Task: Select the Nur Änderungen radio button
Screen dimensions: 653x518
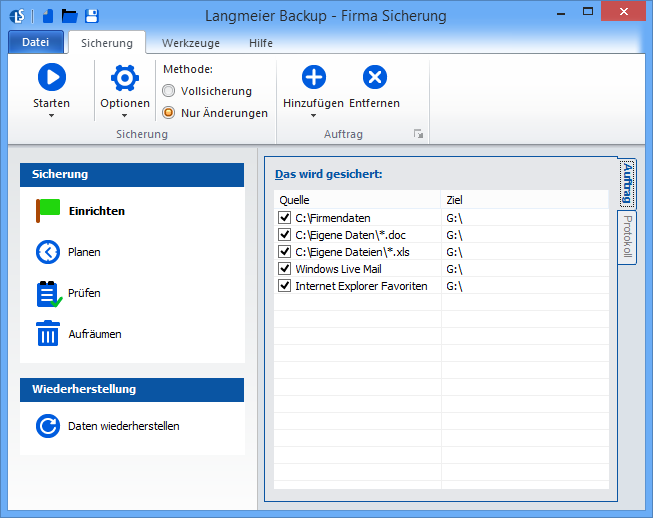Action: click(169, 113)
